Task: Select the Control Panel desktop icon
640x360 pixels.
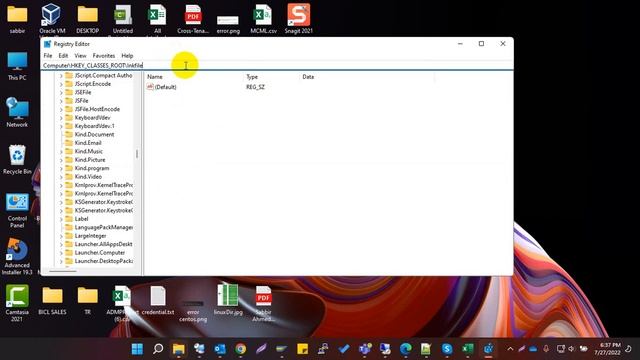Action: pyautogui.click(x=17, y=211)
